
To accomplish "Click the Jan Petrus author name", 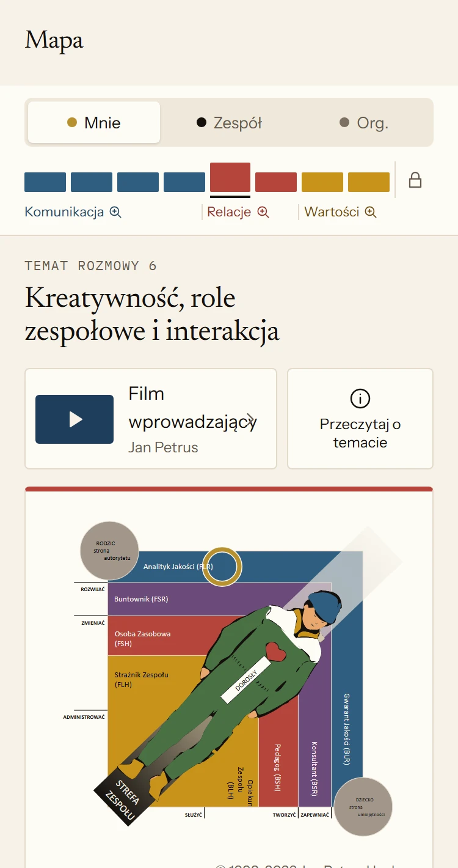I will pyautogui.click(x=163, y=447).
